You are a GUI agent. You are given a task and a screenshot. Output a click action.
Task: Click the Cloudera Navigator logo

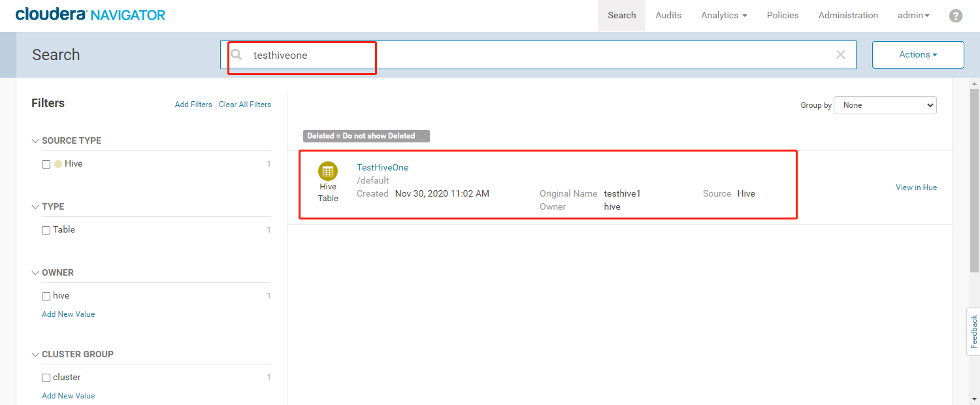(x=91, y=14)
